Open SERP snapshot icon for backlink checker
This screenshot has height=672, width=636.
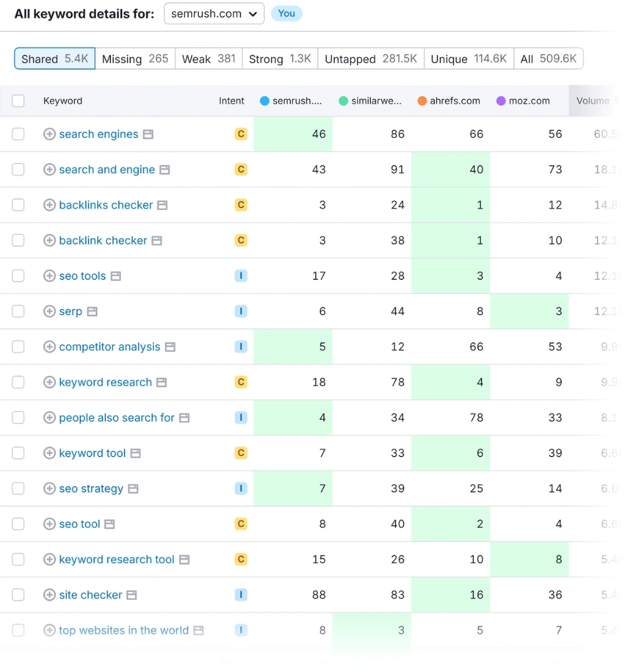tap(157, 241)
